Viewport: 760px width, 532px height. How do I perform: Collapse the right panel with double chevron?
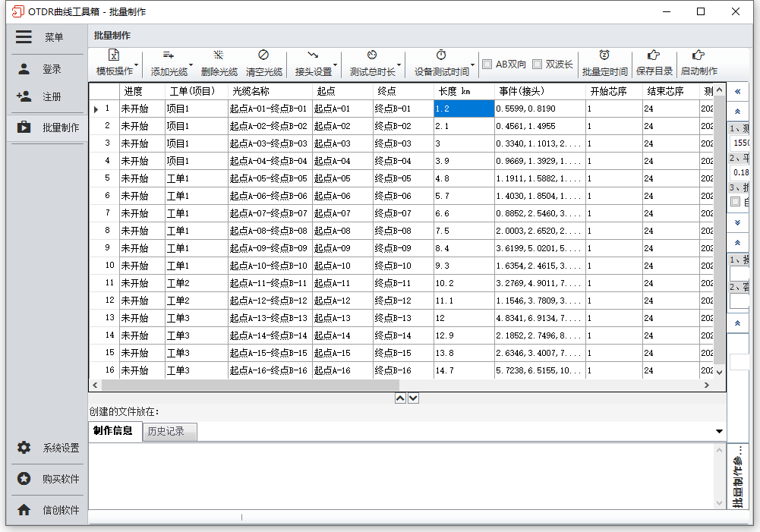point(737,91)
